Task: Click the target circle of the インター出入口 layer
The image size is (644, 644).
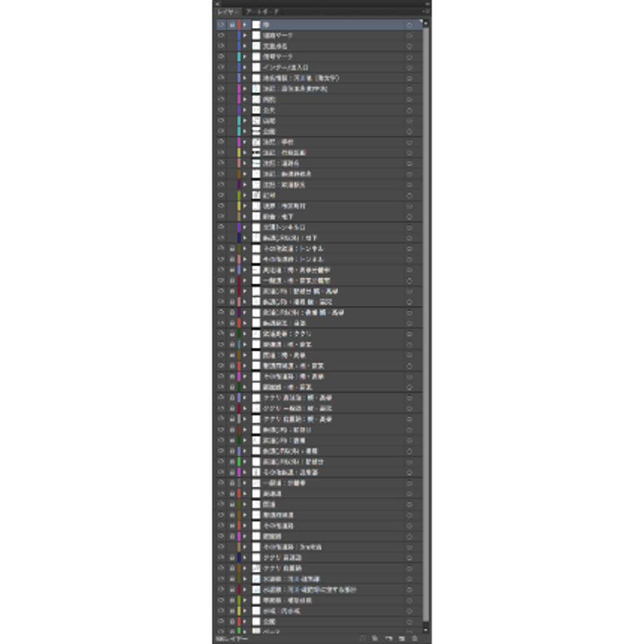Action: [x=409, y=67]
